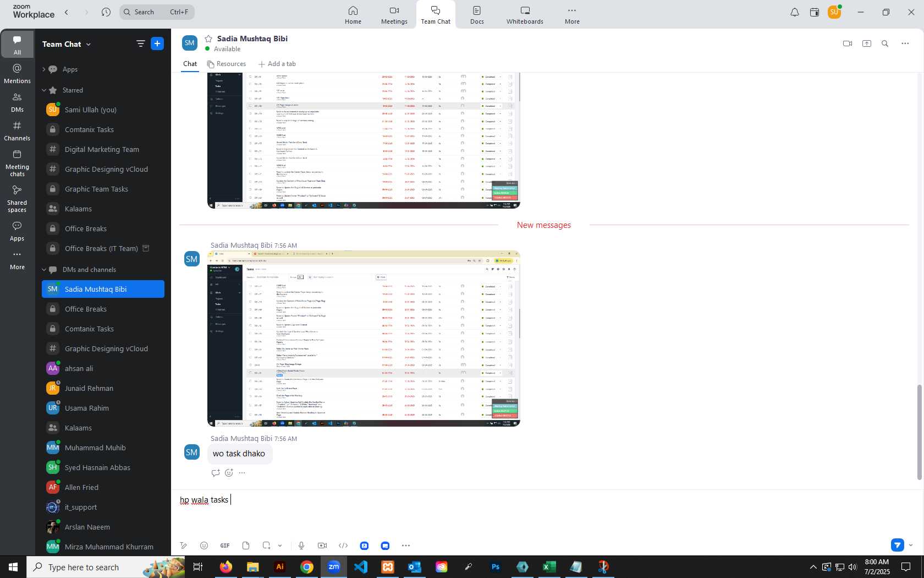Open more options for wo task dhako
Viewport: 924px width, 578px height.
(242, 473)
